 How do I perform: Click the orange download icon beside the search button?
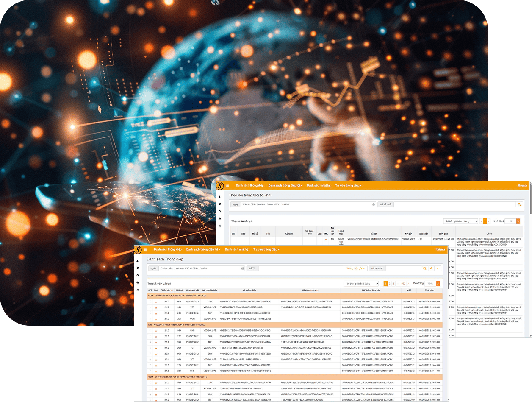pos(431,268)
